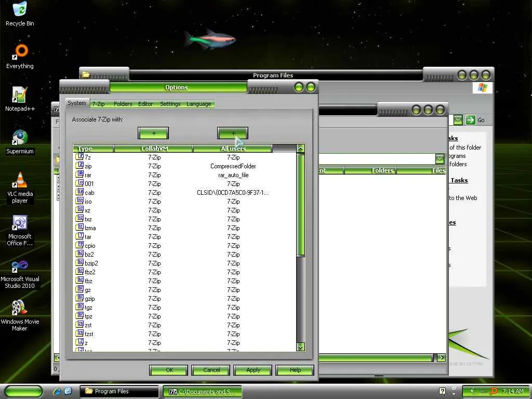This screenshot has width=532, height=399.
Task: Click the Cancel button
Action: (211, 370)
